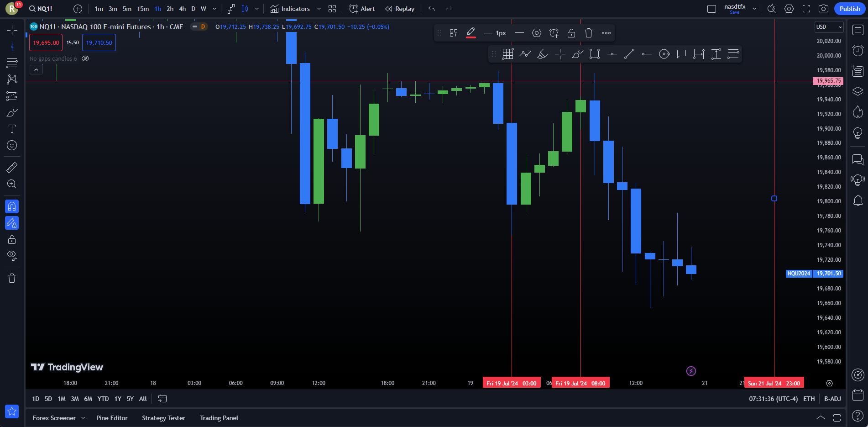Viewport: 868px width, 427px height.
Task: Toggle Hide All Drawings eye in left sidebar
Action: pyautogui.click(x=12, y=255)
